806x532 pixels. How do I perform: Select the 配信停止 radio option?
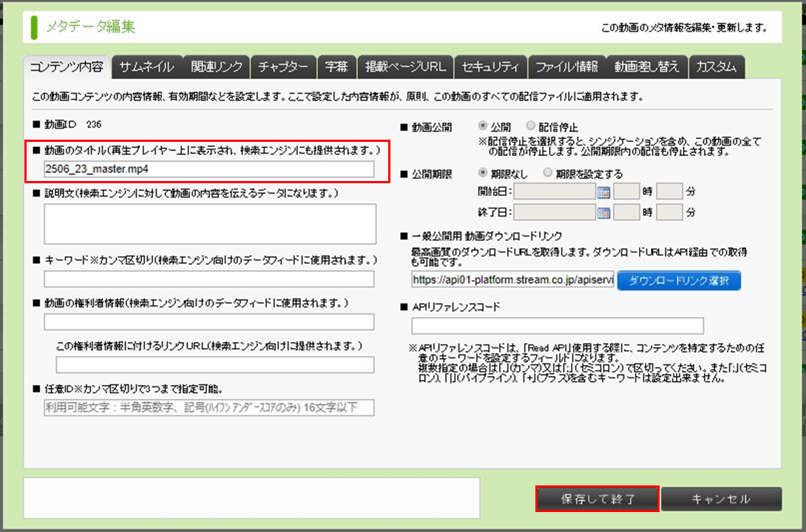530,127
